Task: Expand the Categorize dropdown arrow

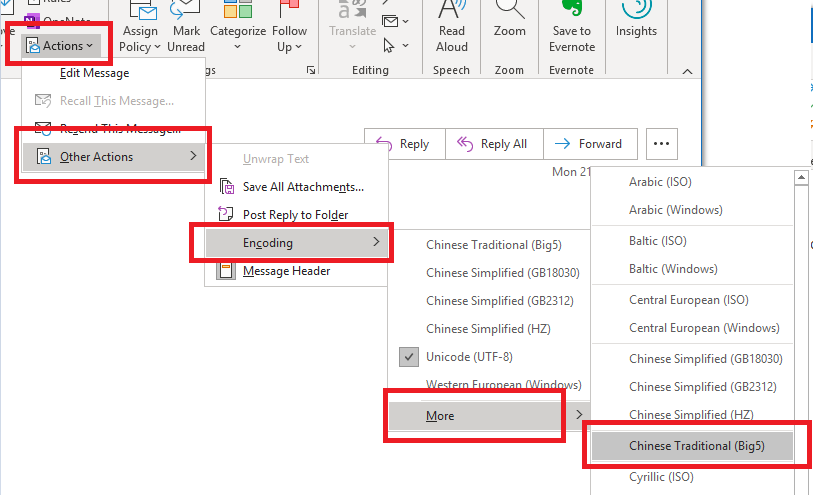Action: click(237, 47)
